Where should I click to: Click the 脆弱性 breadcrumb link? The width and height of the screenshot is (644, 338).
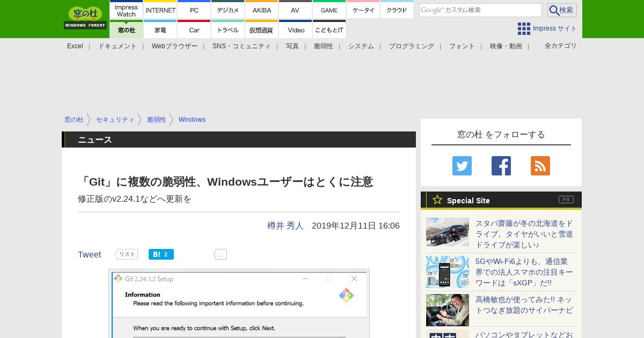pyautogui.click(x=157, y=120)
